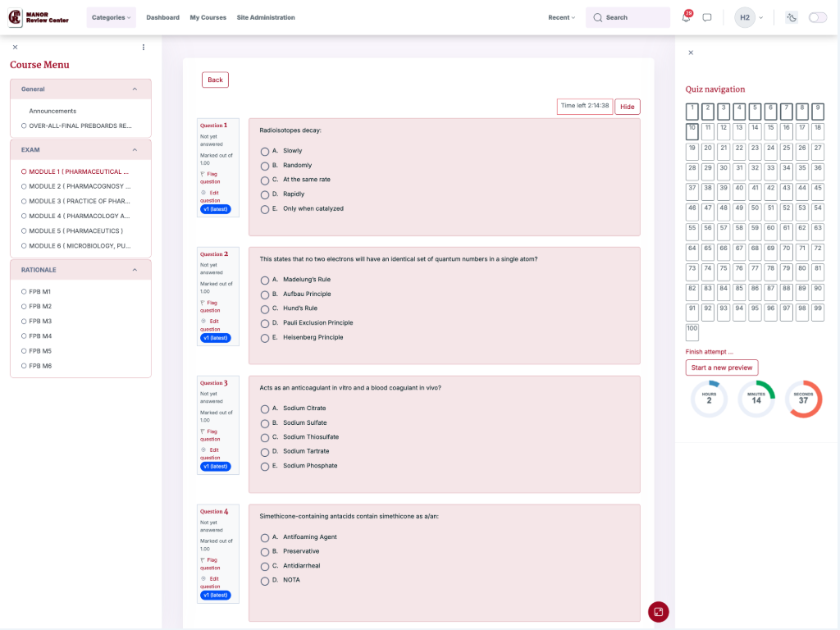This screenshot has height=630, width=840.
Task: Open the course menu three-dot options icon
Action: click(144, 48)
